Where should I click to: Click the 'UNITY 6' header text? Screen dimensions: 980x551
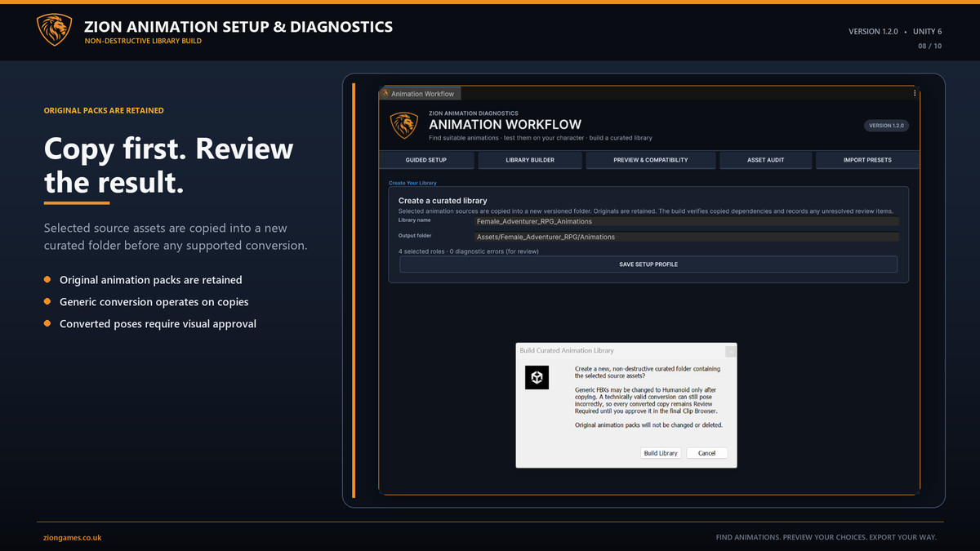(x=927, y=31)
